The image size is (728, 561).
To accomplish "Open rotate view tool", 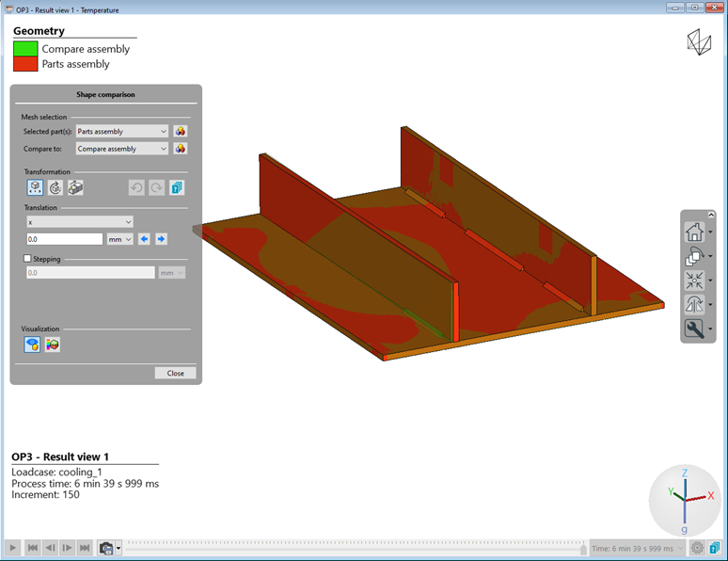I will point(694,256).
